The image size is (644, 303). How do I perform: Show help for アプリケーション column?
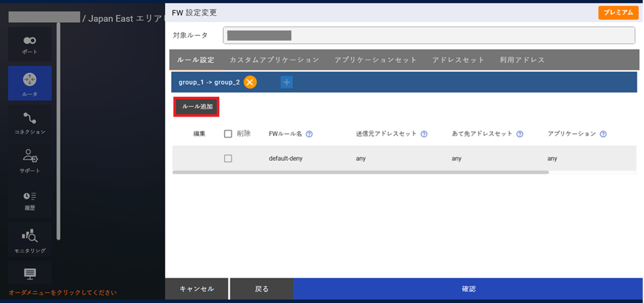coord(603,134)
